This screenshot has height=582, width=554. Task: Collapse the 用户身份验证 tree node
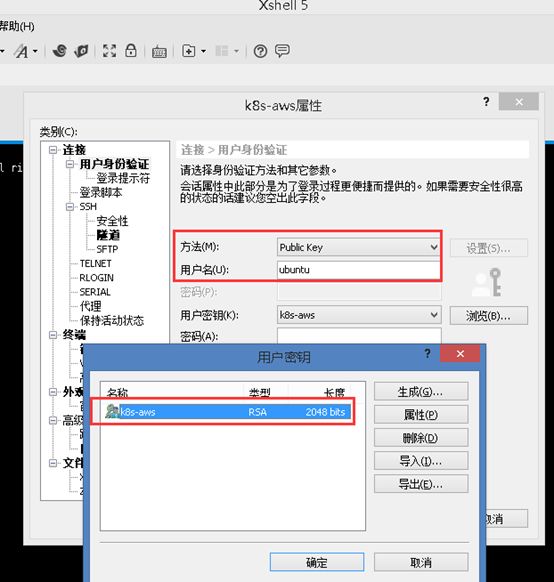[x=70, y=164]
